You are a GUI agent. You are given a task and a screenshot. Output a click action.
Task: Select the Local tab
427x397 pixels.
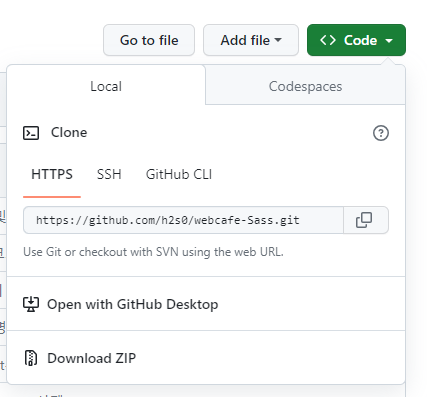106,86
